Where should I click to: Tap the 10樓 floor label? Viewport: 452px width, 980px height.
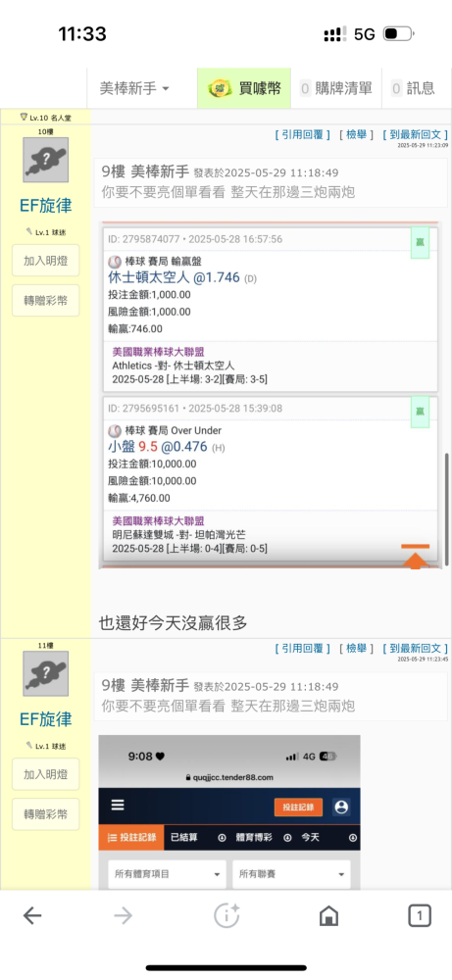pos(46,131)
